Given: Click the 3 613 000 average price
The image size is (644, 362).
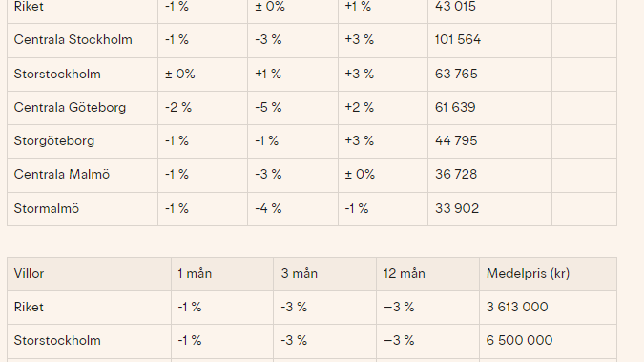Looking at the screenshot, I should point(517,307).
